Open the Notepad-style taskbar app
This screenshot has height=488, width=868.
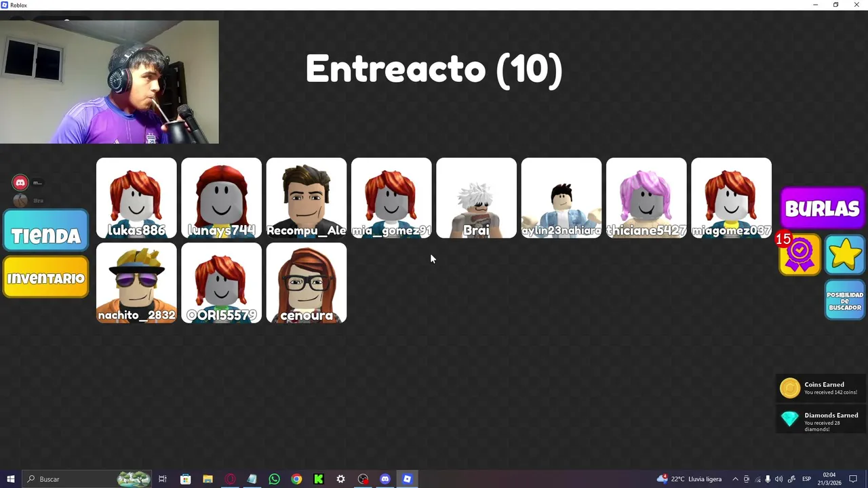click(252, 479)
